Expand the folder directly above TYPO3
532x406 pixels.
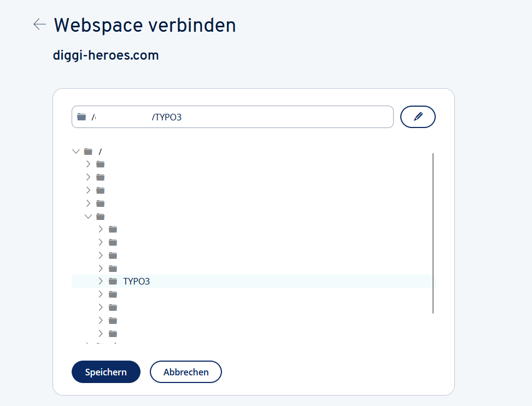tap(101, 269)
